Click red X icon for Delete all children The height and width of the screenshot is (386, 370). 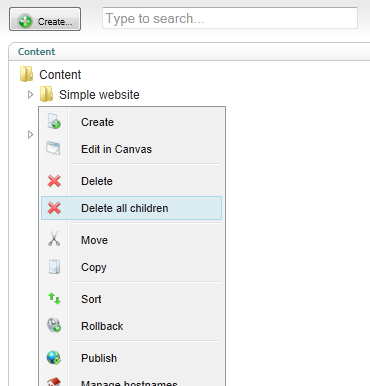point(54,208)
